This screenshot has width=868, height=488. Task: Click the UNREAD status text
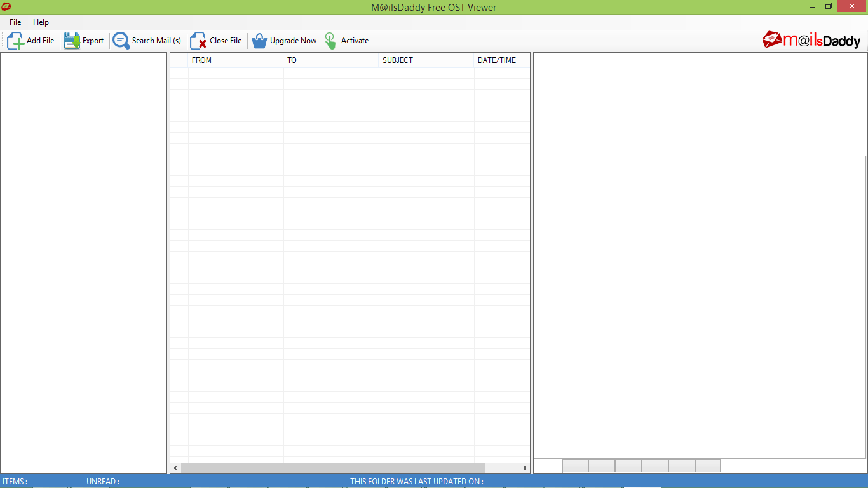point(103,482)
